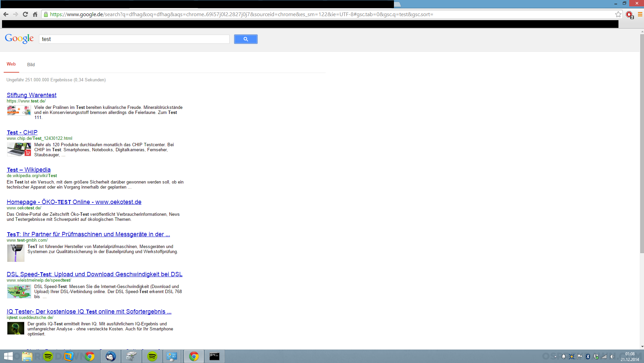Open the Test – Wikipedia result
Image resolution: width=644 pixels, height=363 pixels.
29,170
